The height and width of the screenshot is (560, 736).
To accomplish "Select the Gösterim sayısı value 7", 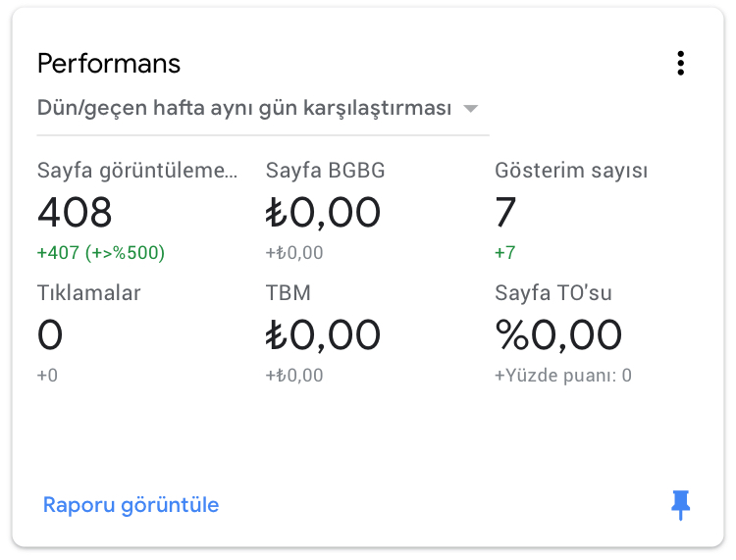I will click(x=505, y=213).
